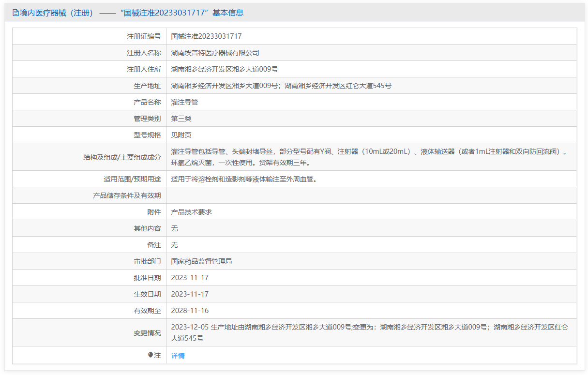The height and width of the screenshot is (375, 588).
Task: Open the 详情 link
Action: point(178,356)
